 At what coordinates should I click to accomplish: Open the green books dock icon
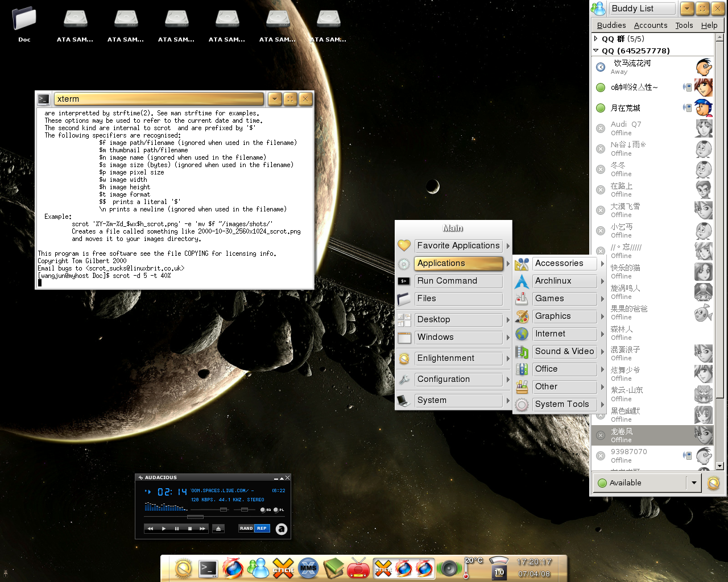(x=334, y=568)
